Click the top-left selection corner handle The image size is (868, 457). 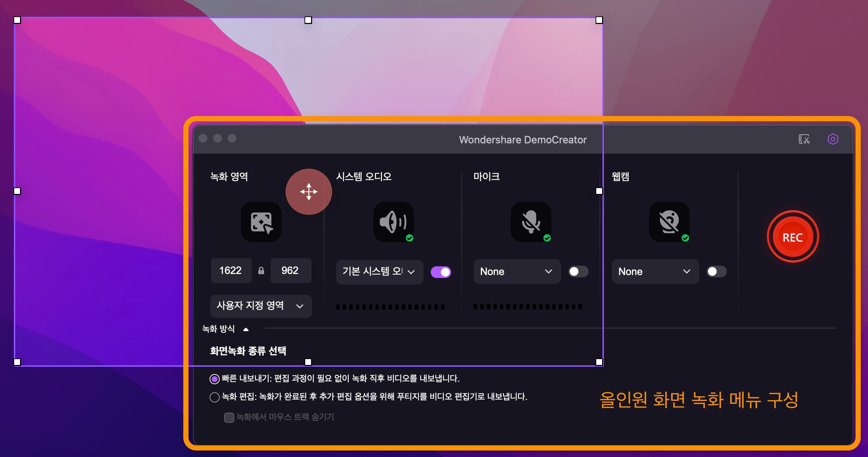click(17, 20)
